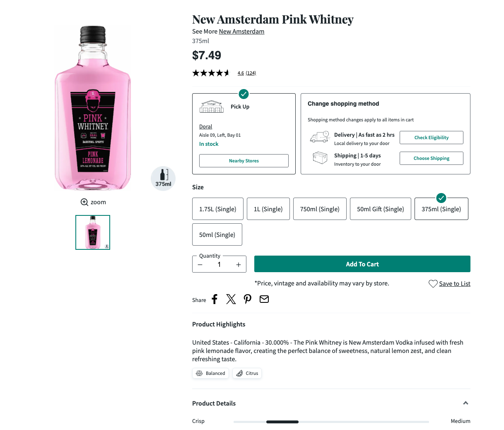504x430 pixels.
Task: Share product via email icon
Action: click(264, 299)
